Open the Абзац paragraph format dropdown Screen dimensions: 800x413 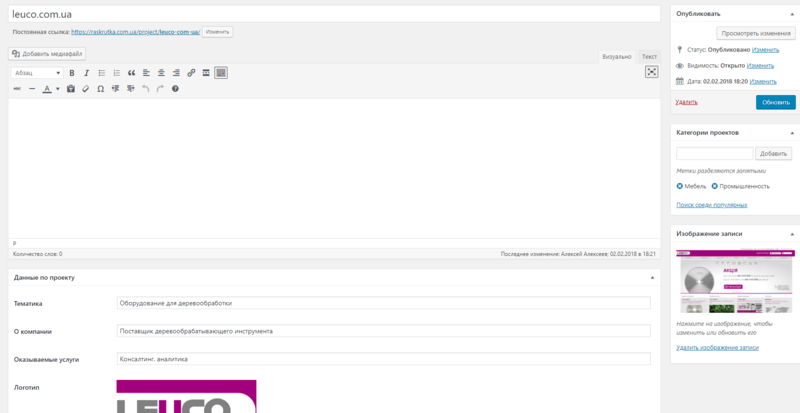[x=37, y=73]
